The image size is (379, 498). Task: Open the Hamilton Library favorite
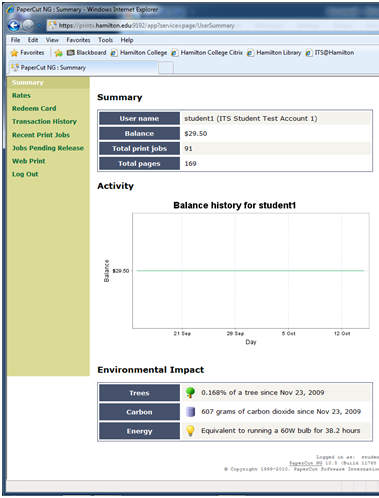(274, 53)
